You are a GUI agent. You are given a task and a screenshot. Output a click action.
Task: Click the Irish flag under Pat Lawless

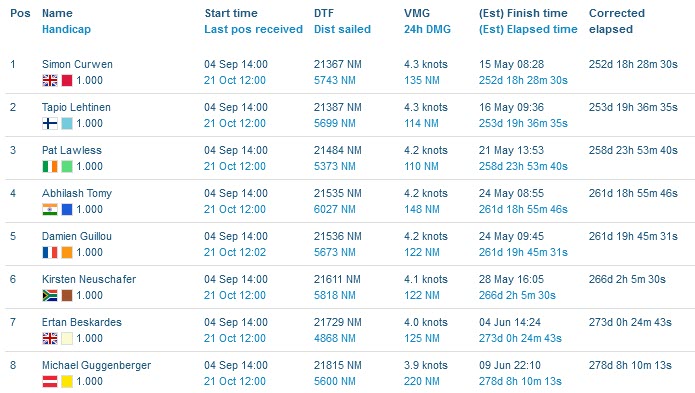coord(50,167)
